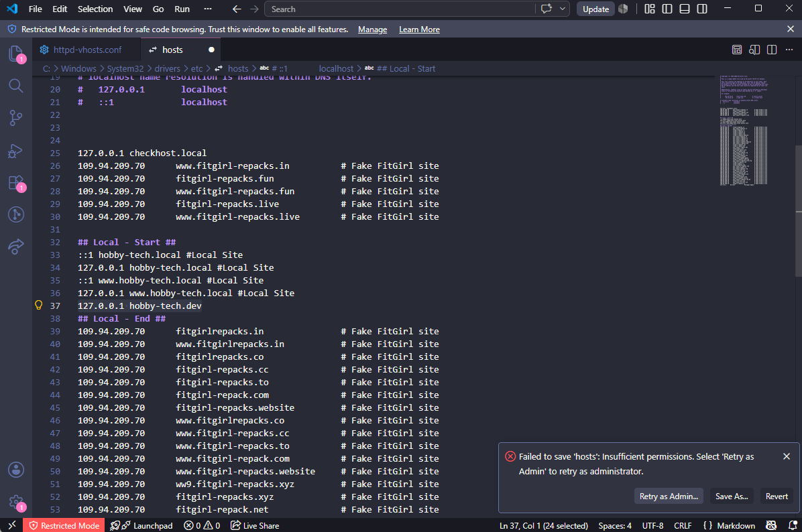Screen dimensions: 802x532
Task: Expand the 'etc' breadcrumb folder
Action: point(197,68)
